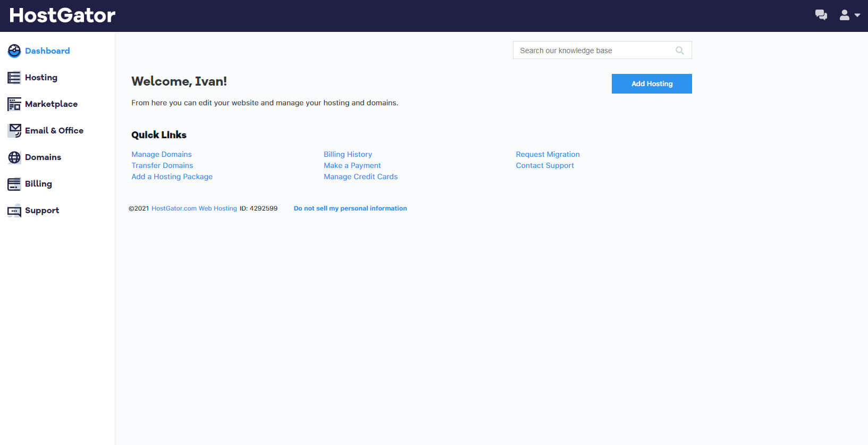Viewport: 868px width, 445px height.
Task: Click the Billing card icon
Action: pyautogui.click(x=14, y=184)
